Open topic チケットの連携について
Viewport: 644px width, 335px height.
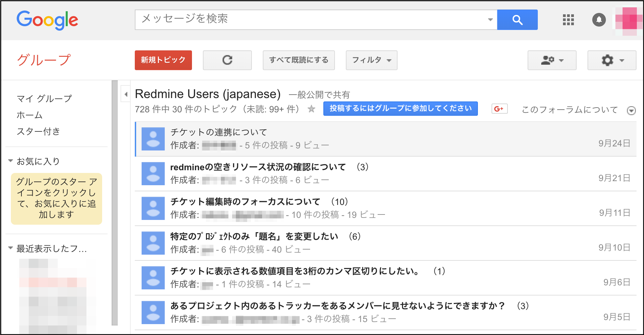point(219,132)
